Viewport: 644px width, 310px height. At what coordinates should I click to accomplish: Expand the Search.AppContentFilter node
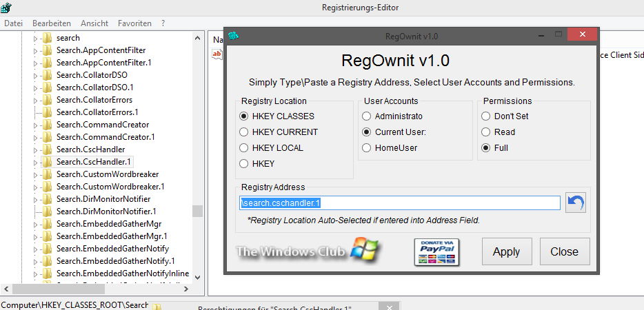(35, 51)
